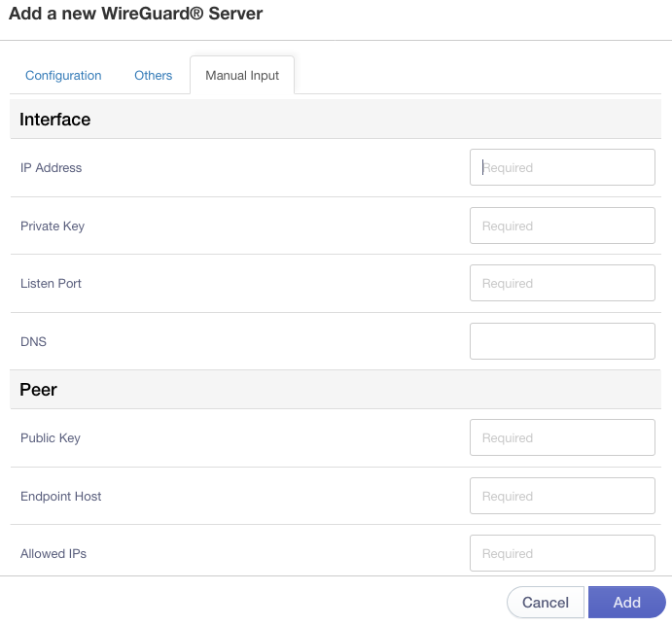Add the new WireGuard server
The image size is (672, 626).
point(626,602)
